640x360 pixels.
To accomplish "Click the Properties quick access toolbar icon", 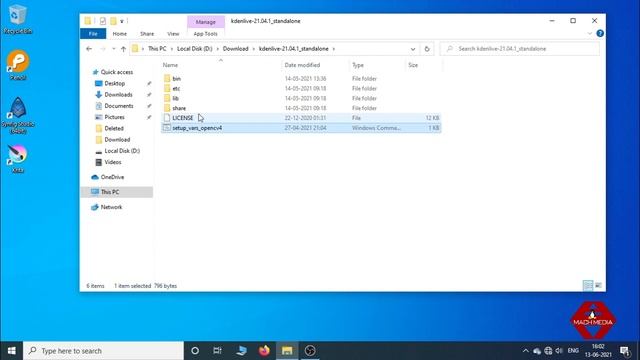I will 102,21.
